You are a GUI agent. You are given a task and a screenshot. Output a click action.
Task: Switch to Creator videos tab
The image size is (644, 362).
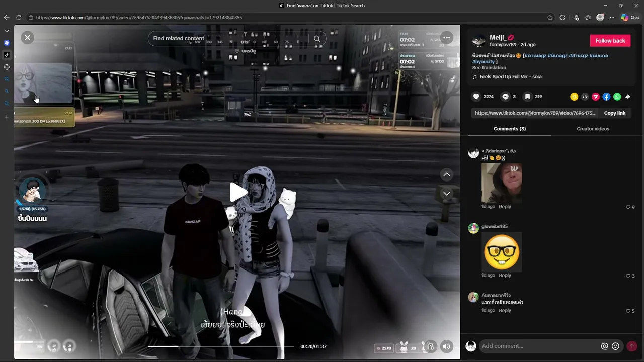click(x=593, y=129)
